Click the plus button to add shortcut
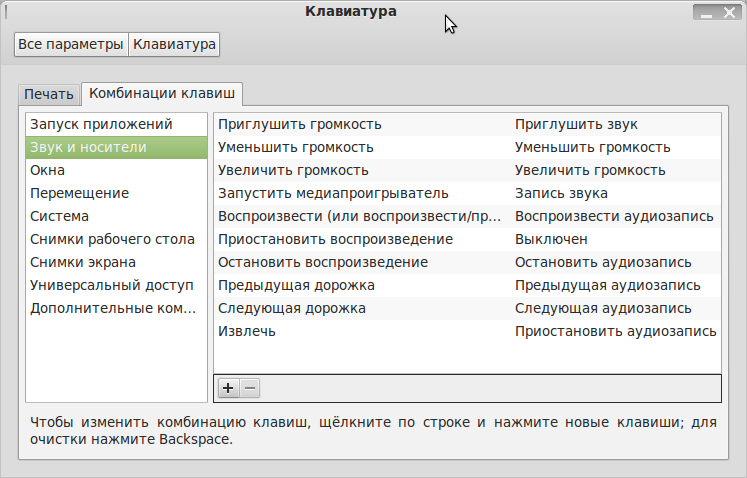The image size is (747, 478). point(227,387)
